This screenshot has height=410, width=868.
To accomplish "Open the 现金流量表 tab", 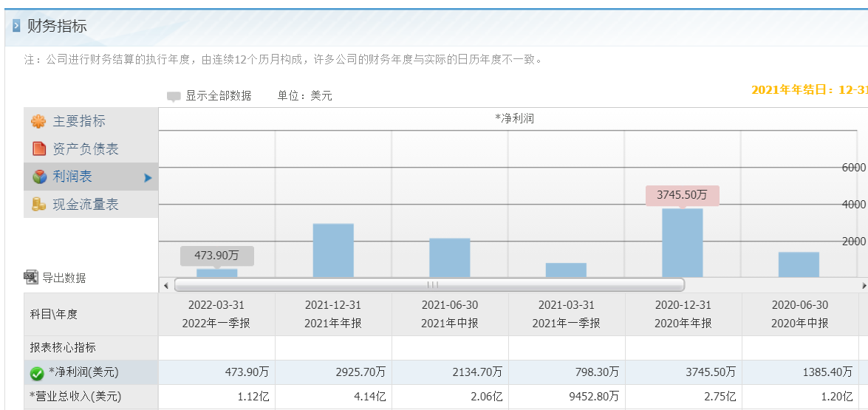I will coord(91,204).
